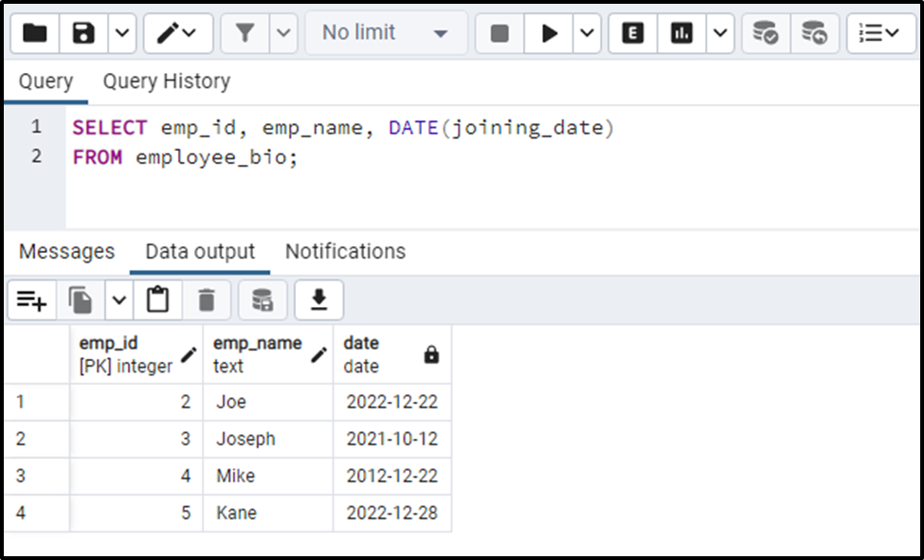Image resolution: width=924 pixels, height=560 pixels.
Task: Commit the current transaction
Action: (x=765, y=31)
